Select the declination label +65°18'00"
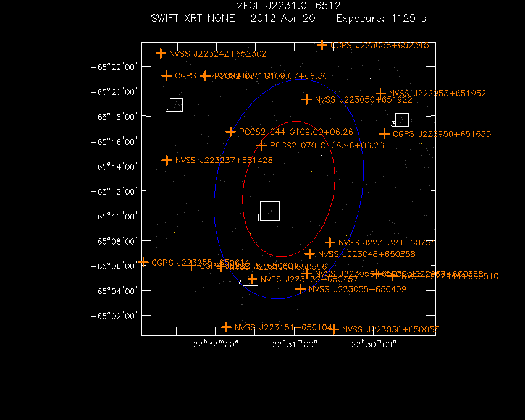This screenshot has height=420, width=525. 115,117
